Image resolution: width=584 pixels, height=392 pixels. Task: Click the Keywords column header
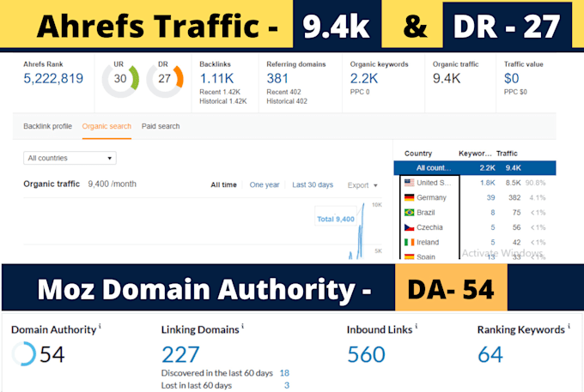point(475,154)
